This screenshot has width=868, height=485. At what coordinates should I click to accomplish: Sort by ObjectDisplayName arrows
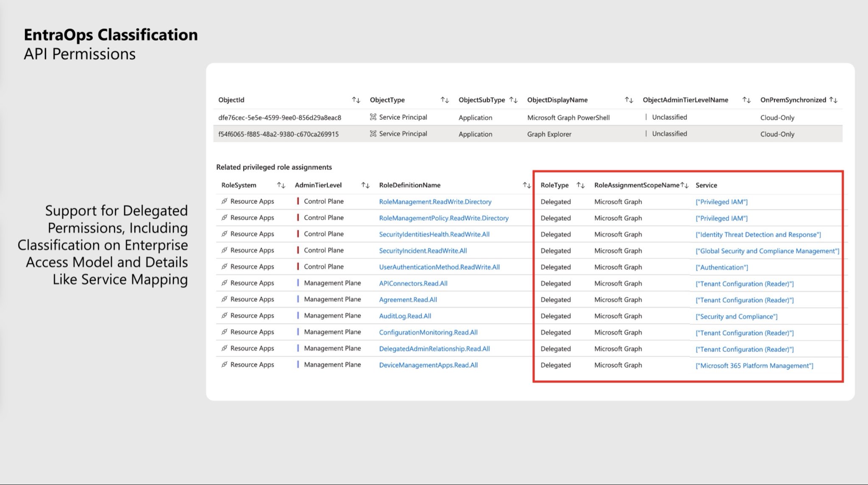[629, 100]
